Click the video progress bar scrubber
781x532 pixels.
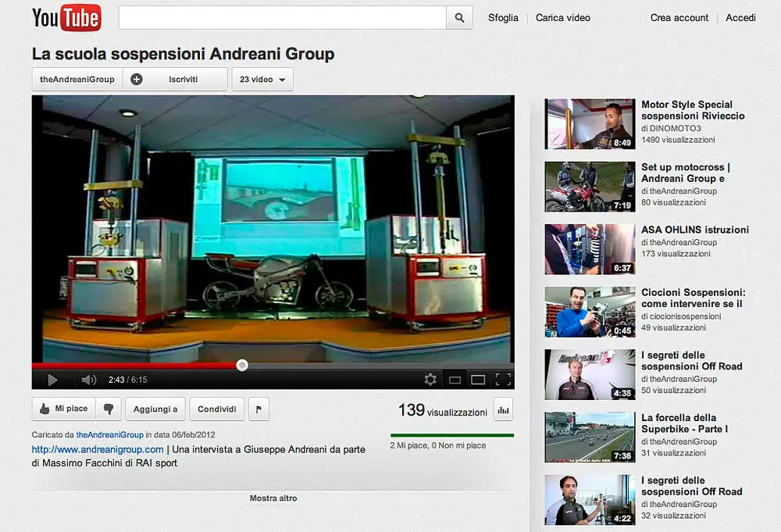click(242, 365)
